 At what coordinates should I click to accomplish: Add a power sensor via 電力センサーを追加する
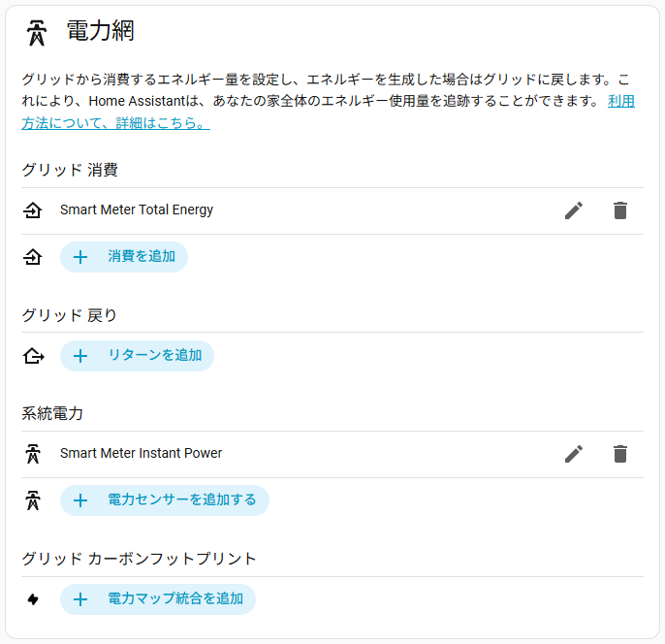165,500
